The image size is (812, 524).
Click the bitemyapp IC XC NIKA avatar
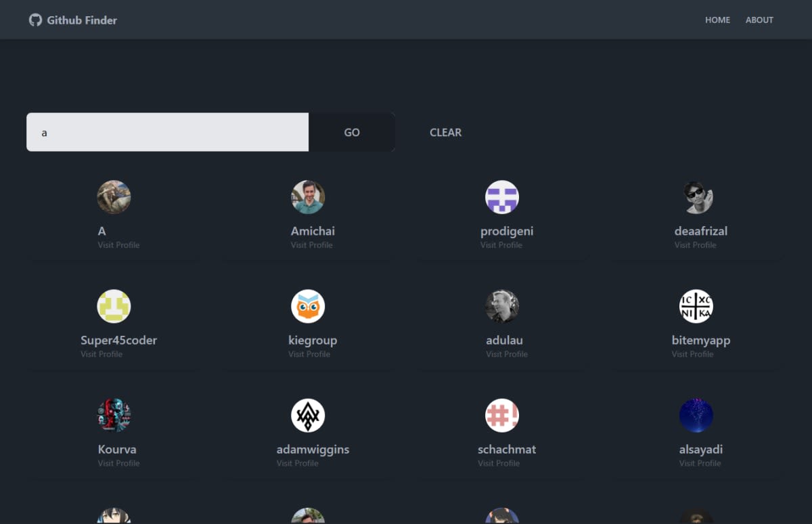(x=696, y=306)
